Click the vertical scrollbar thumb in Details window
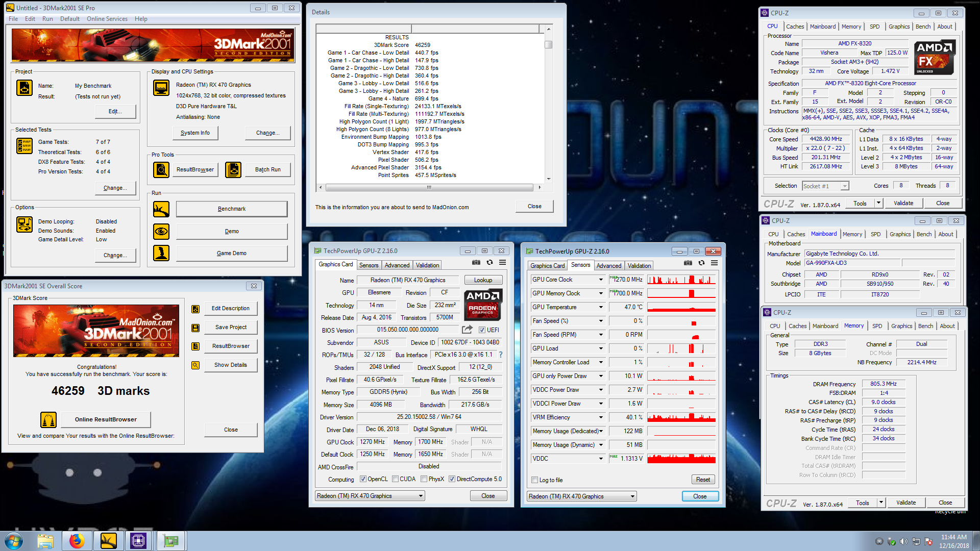980x551 pixels. pos(549,44)
